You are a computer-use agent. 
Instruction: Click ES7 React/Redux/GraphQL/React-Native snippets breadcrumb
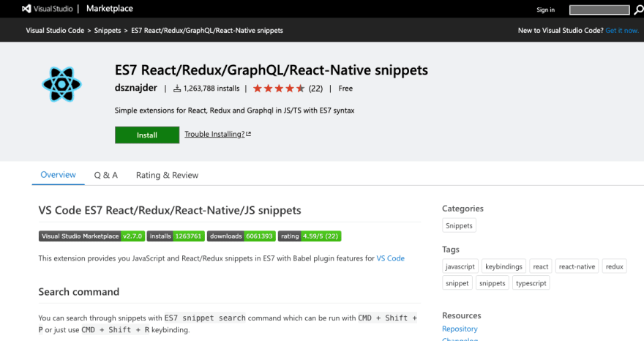[x=207, y=31]
